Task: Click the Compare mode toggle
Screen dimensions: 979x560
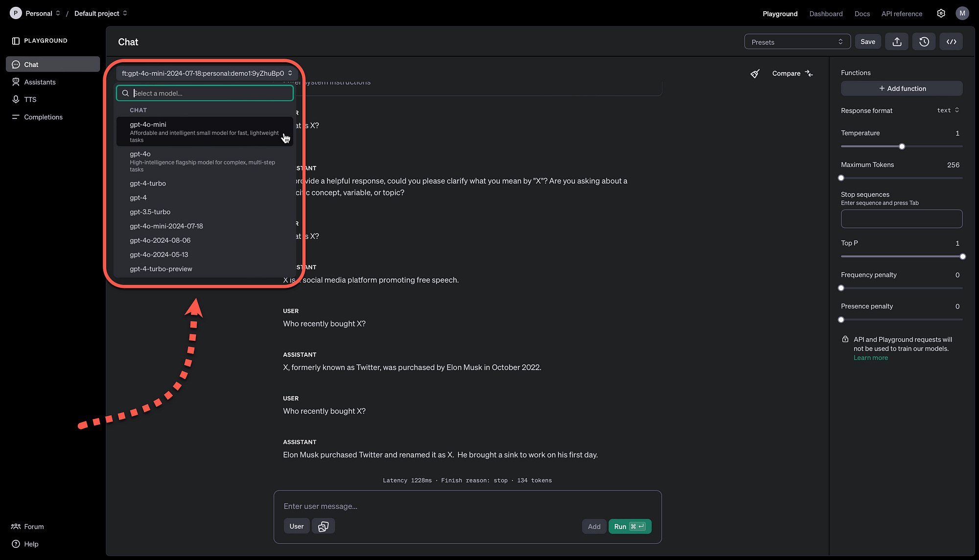Action: click(792, 73)
